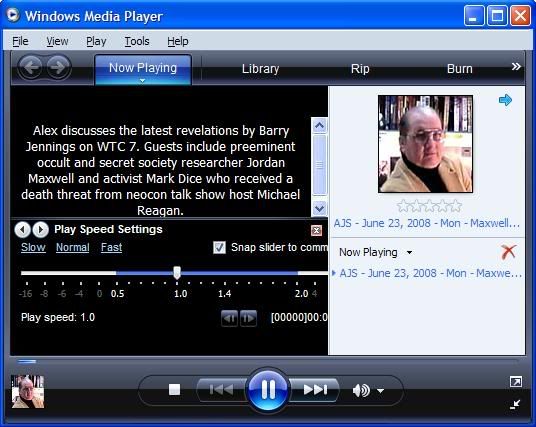Skip to the previous track
The height and width of the screenshot is (427, 536).
pyautogui.click(x=221, y=389)
